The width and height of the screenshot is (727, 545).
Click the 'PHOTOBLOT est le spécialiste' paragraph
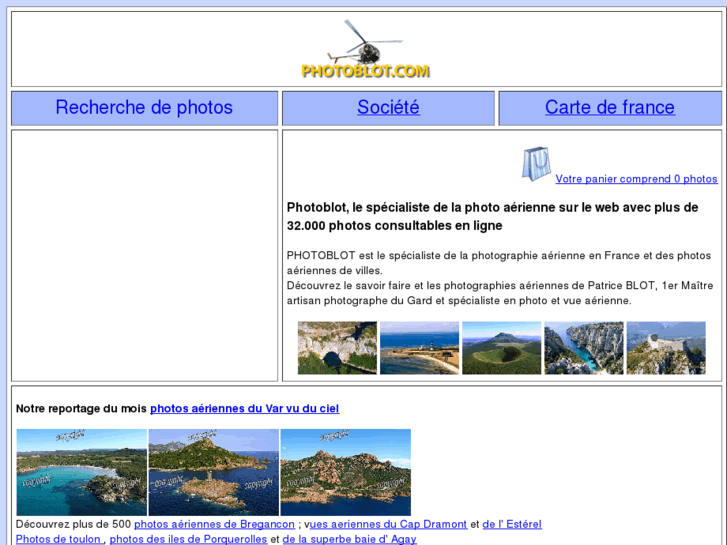point(500,278)
